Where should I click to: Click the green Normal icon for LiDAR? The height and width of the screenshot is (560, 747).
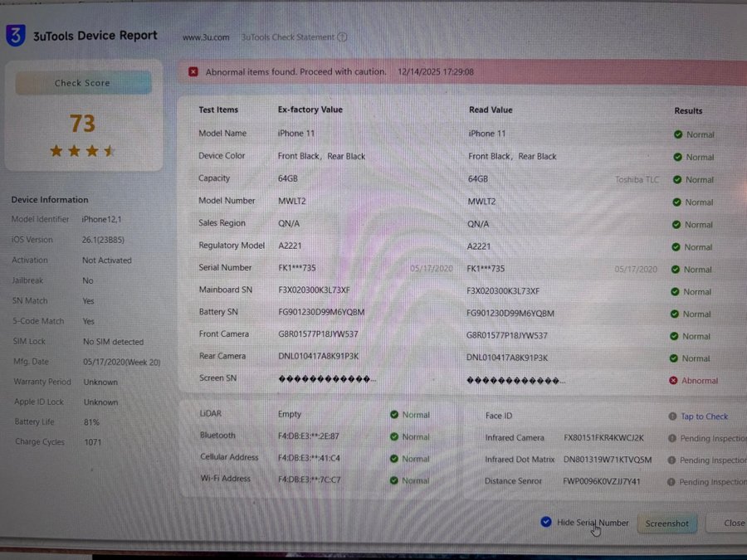click(394, 415)
